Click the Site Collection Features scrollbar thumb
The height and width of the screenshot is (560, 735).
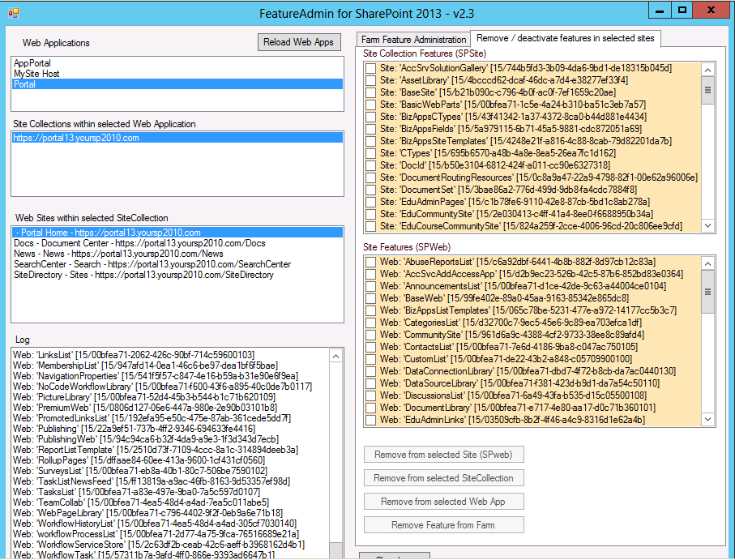click(x=707, y=90)
